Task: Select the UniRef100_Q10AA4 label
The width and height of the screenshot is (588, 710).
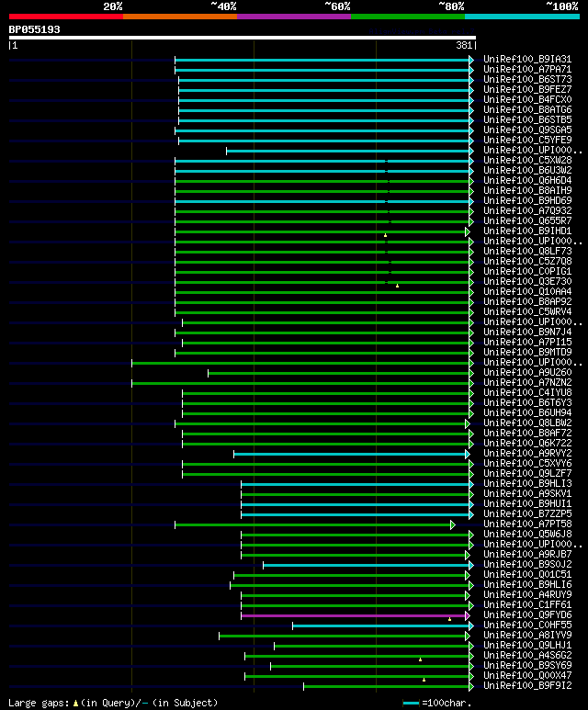Action: pos(527,291)
